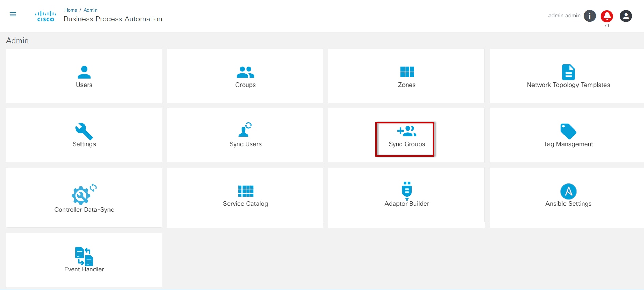
Task: Open the user profile avatar icon
Action: pyautogui.click(x=626, y=16)
